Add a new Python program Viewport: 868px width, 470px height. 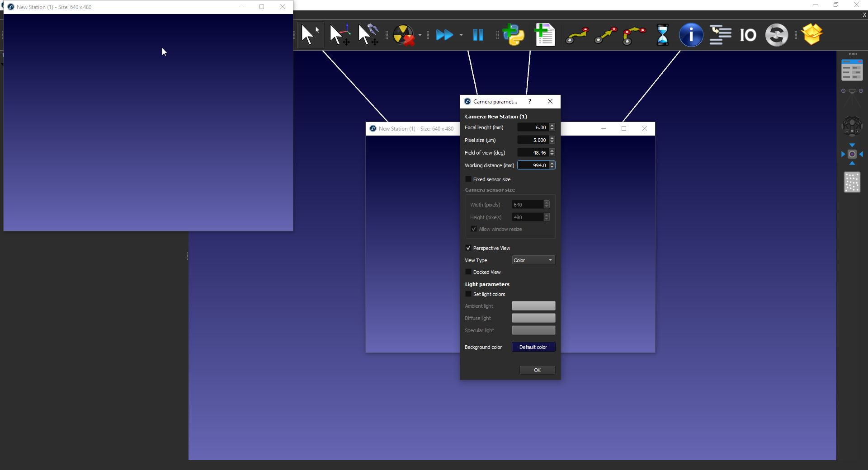pyautogui.click(x=514, y=35)
